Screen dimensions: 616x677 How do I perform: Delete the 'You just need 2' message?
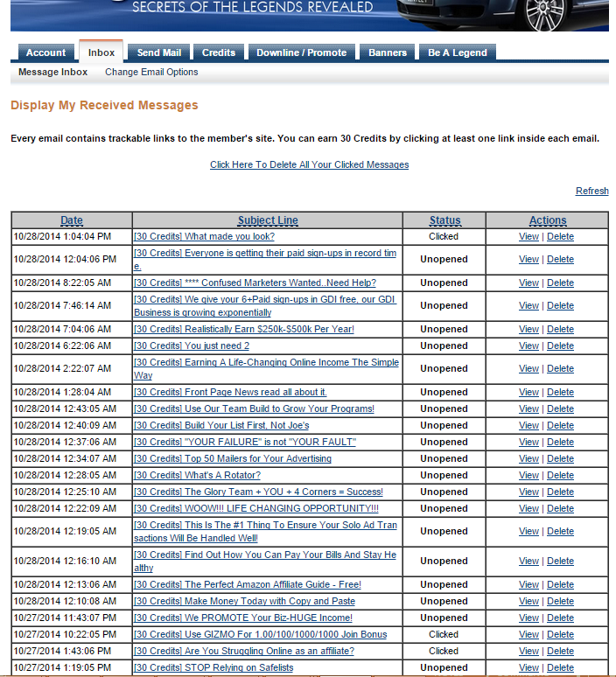(x=560, y=345)
